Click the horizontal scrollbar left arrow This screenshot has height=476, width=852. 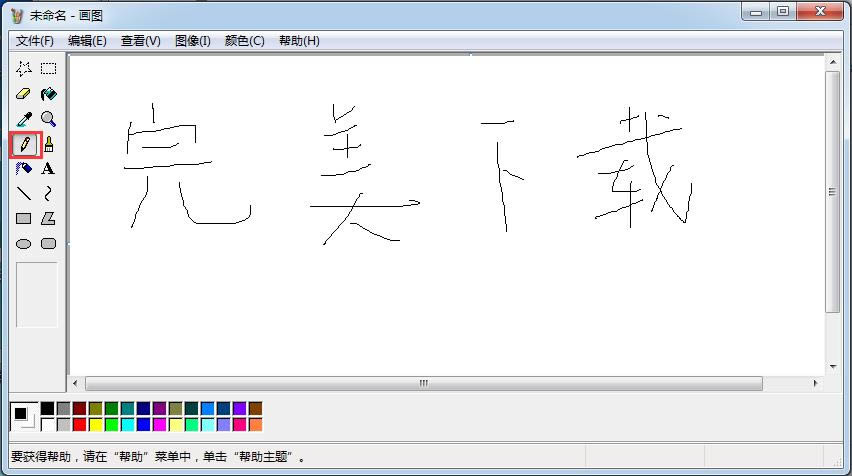click(76, 384)
